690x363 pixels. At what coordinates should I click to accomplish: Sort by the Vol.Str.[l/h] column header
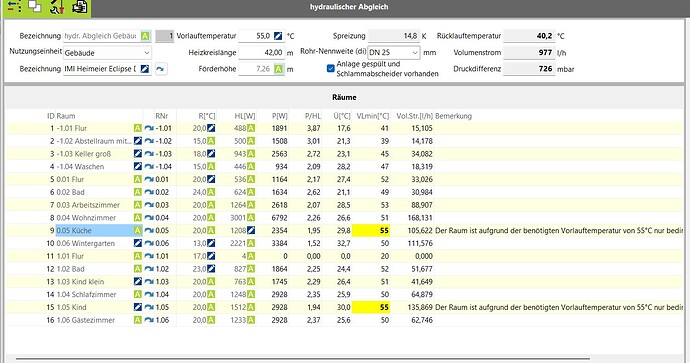tap(415, 116)
